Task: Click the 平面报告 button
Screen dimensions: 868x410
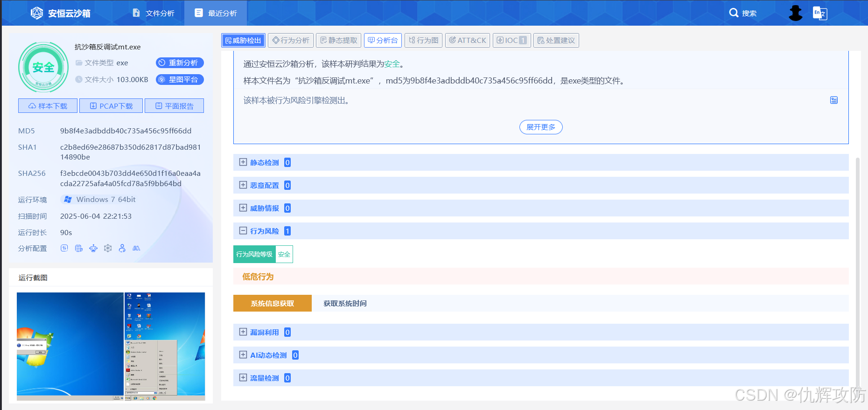Action: (x=174, y=106)
